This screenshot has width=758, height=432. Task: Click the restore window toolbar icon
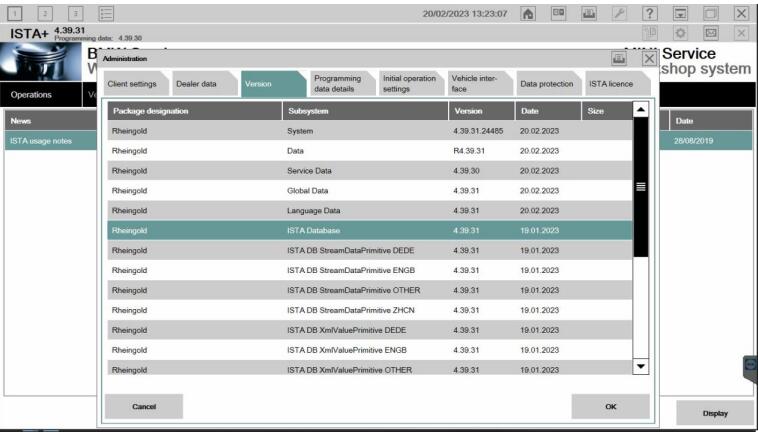(711, 14)
